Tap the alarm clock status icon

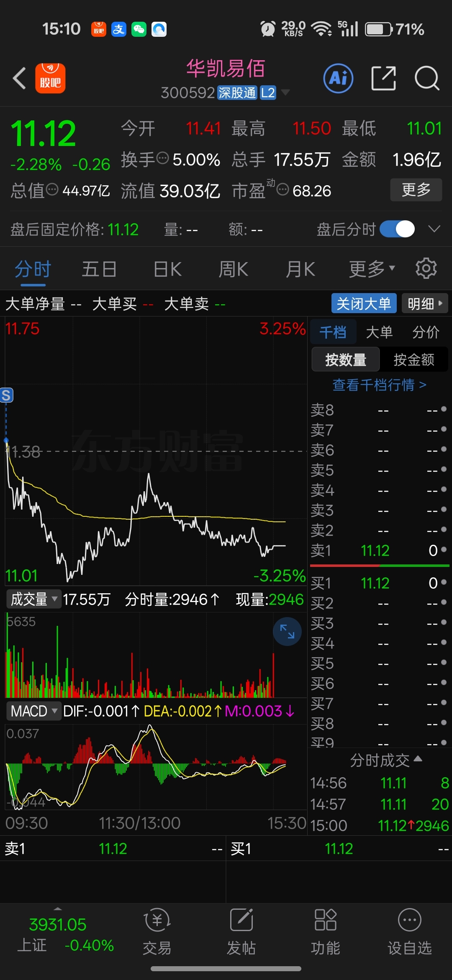[x=268, y=29]
